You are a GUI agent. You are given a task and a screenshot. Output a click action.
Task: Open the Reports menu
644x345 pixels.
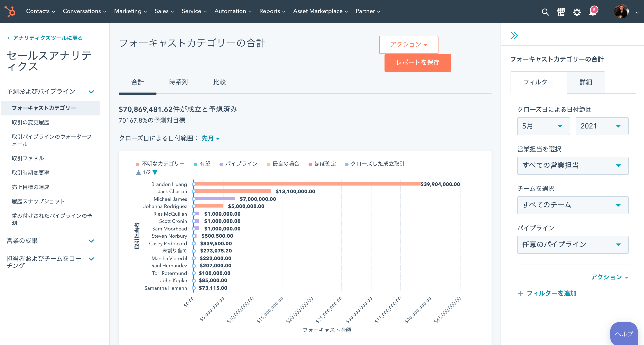pyautogui.click(x=272, y=11)
